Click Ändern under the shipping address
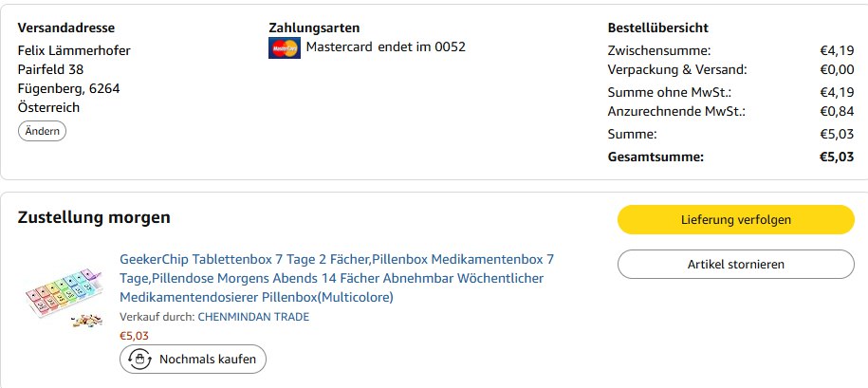 [42, 131]
